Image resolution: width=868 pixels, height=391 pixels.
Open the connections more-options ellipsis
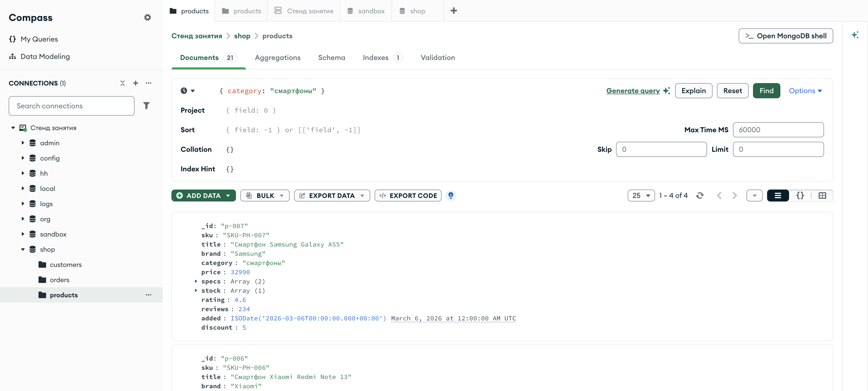tap(149, 83)
